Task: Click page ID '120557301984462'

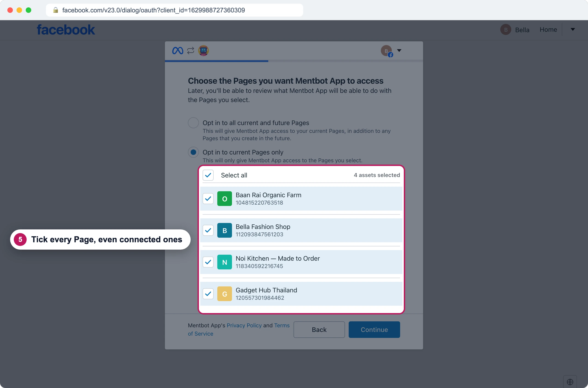Action: [x=260, y=298]
